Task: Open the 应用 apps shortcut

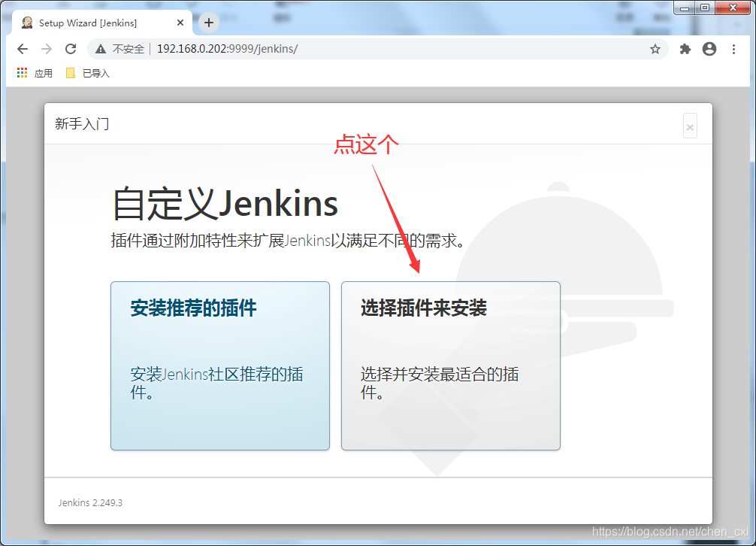Action: tap(35, 73)
